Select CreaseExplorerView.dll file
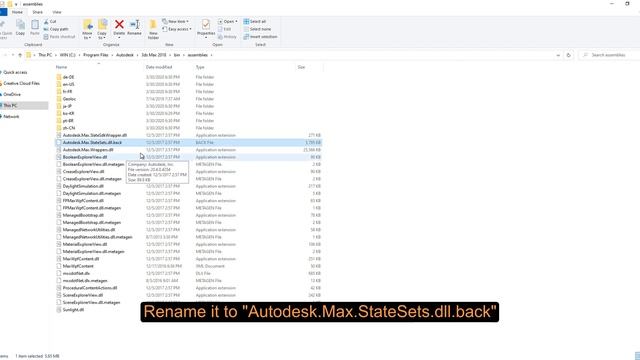The width and height of the screenshot is (640, 360). (x=84, y=172)
